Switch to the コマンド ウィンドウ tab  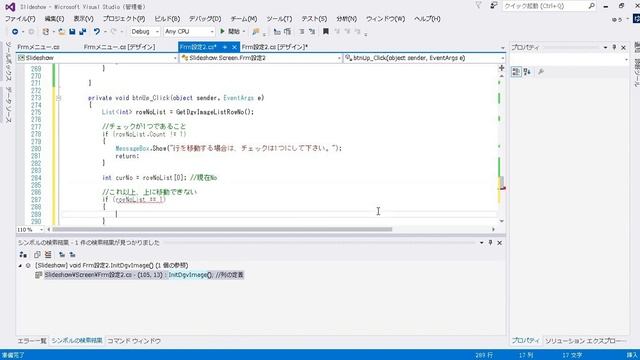(134, 340)
